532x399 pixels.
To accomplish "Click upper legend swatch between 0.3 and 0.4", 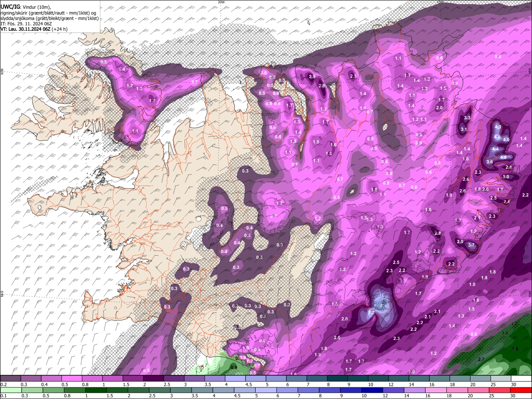I will pos(31,379).
